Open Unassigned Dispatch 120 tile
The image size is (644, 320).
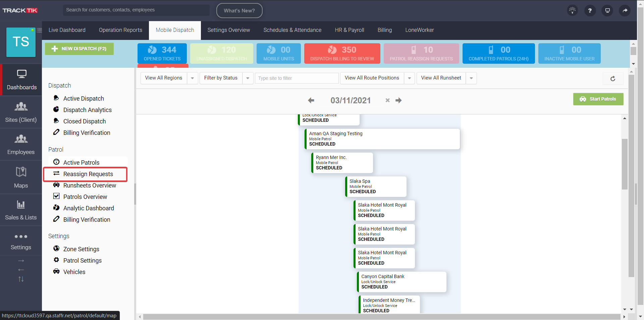coord(222,53)
